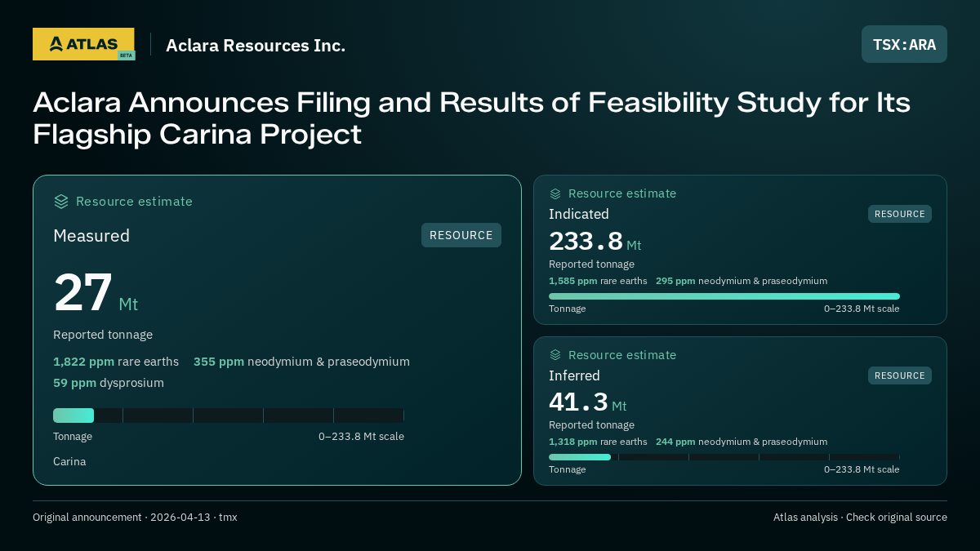Click the Aclara Resources Inc. company name
The height and width of the screenshot is (551, 980).
[256, 45]
